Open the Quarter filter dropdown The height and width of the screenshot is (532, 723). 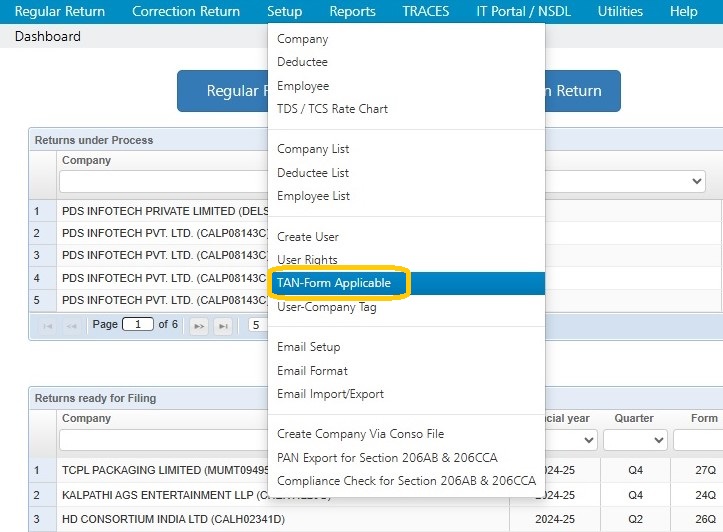pyautogui.click(x=635, y=440)
